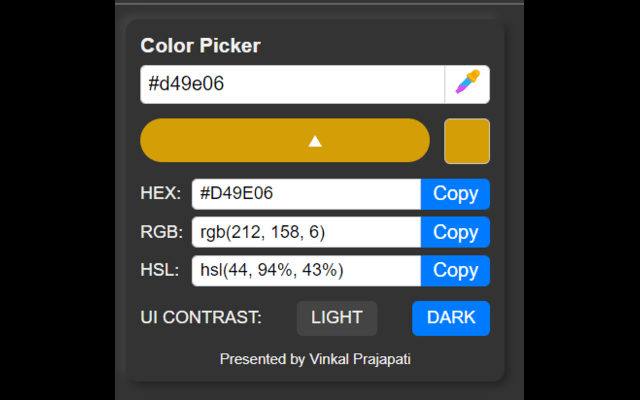Click the white triangle arrow on gold bar
Image resolution: width=640 pixels, height=400 pixels.
315,141
